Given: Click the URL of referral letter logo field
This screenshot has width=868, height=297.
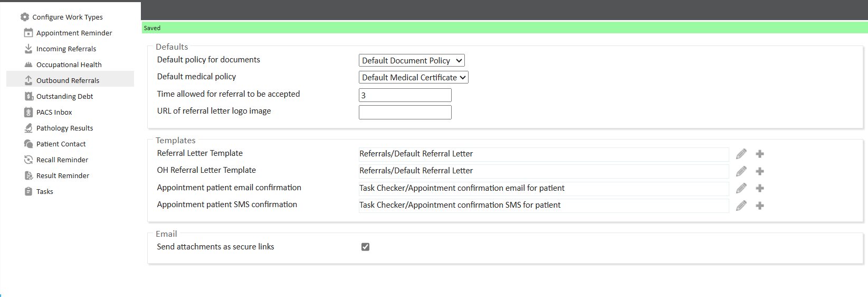Looking at the screenshot, I should 405,112.
